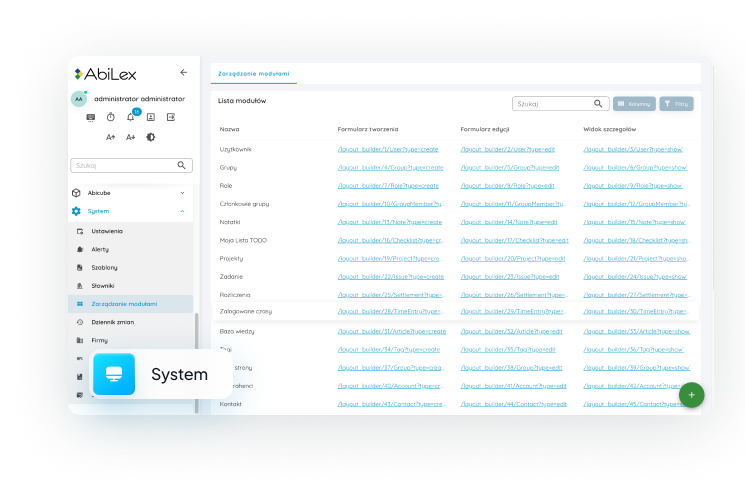Toggle second A+ font size icon

tap(130, 137)
